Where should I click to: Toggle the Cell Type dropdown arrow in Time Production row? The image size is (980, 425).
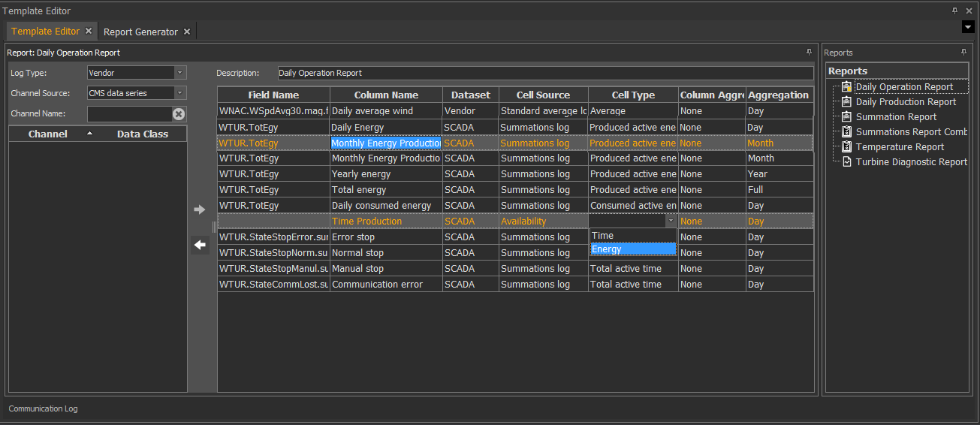(x=670, y=222)
